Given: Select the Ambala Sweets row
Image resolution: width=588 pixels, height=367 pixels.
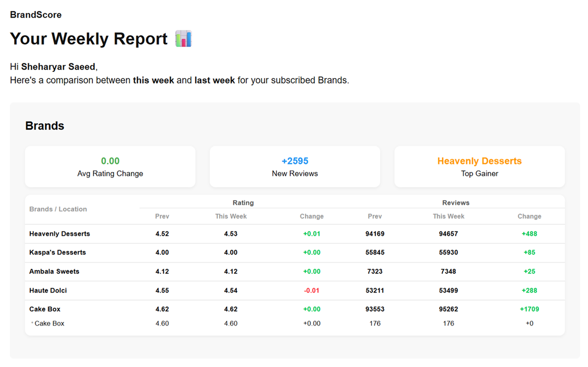Looking at the screenshot, I should coord(54,271).
